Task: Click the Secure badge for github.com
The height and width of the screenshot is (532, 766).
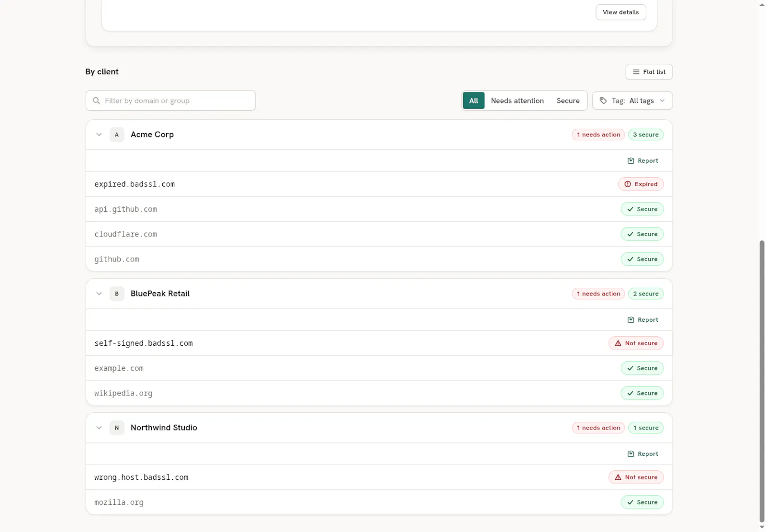Action: pyautogui.click(x=642, y=259)
